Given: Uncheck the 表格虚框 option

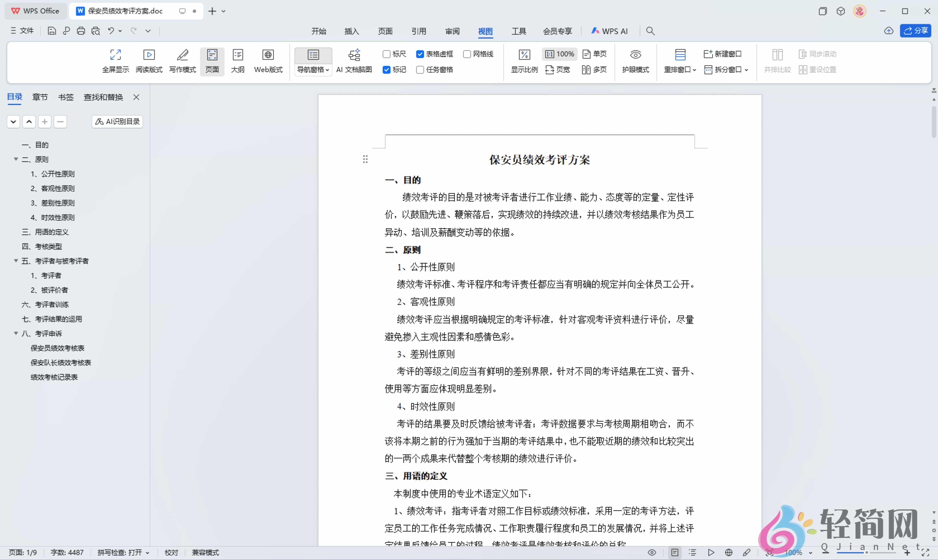Looking at the screenshot, I should coord(420,54).
